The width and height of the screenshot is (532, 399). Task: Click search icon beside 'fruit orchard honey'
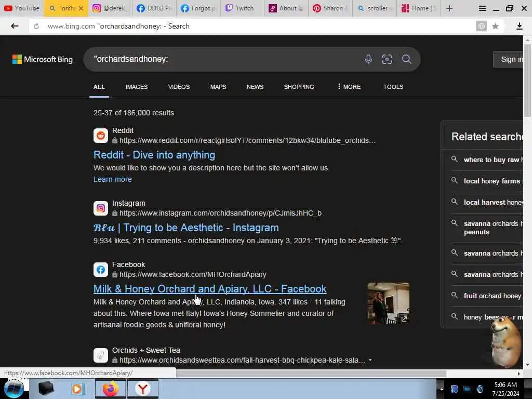click(x=454, y=295)
